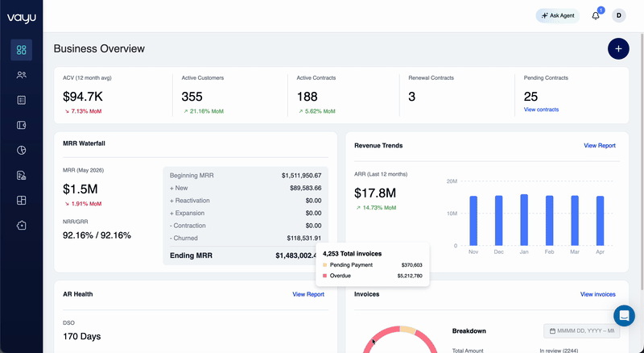Image resolution: width=644 pixels, height=353 pixels.
Task: Open the dashboard overview sidebar icon
Action: pyautogui.click(x=22, y=50)
